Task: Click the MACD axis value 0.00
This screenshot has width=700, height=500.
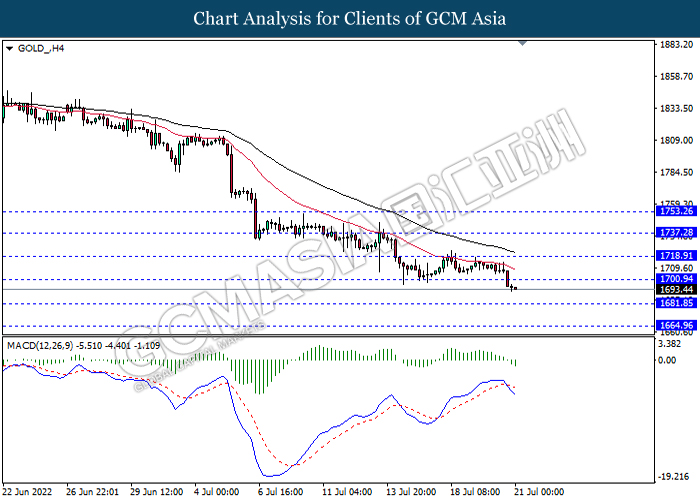Action: click(x=667, y=360)
